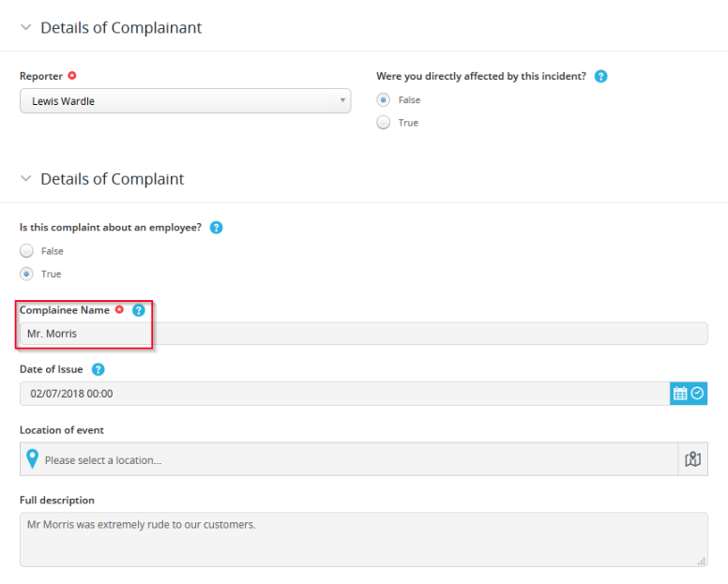The height and width of the screenshot is (584, 728).
Task: Click help icon next to Date of Issue
Action: (98, 369)
